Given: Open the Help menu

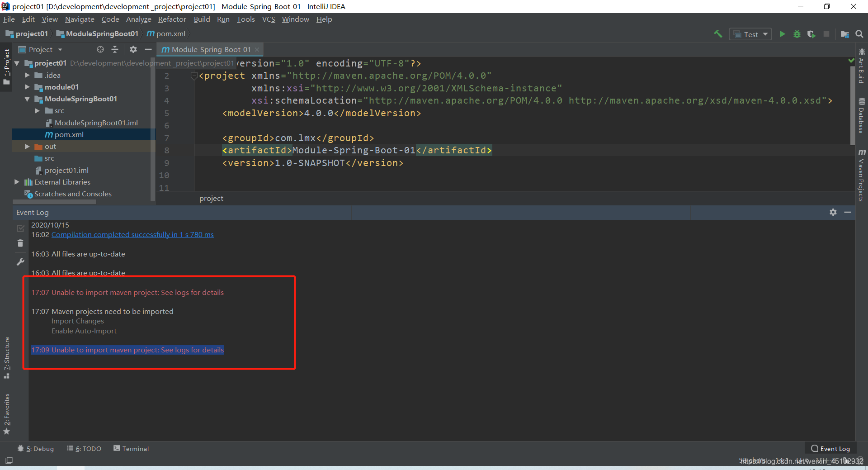Looking at the screenshot, I should 324,19.
